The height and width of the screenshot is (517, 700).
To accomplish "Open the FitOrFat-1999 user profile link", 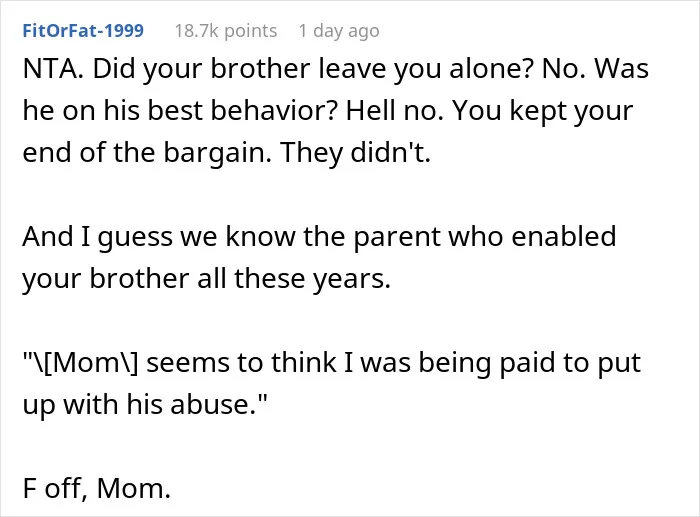I will pos(83,31).
